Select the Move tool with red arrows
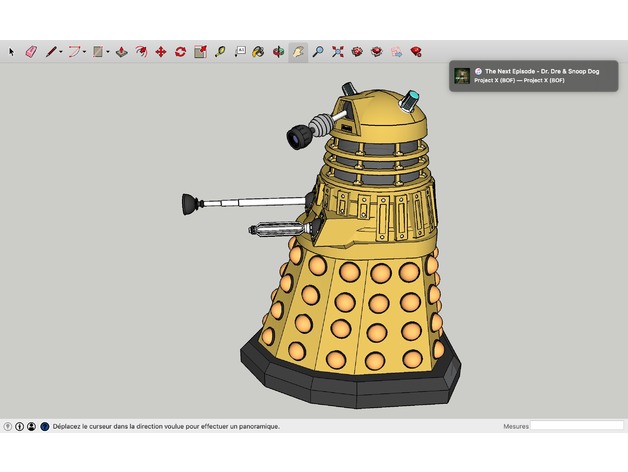The width and height of the screenshot is (628, 472). 160,51
